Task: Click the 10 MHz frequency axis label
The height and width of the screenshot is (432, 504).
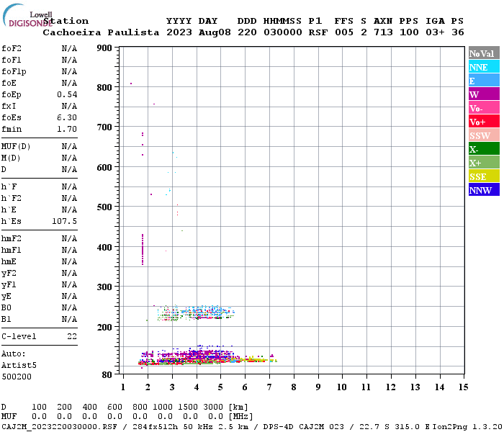Action: point(342,387)
